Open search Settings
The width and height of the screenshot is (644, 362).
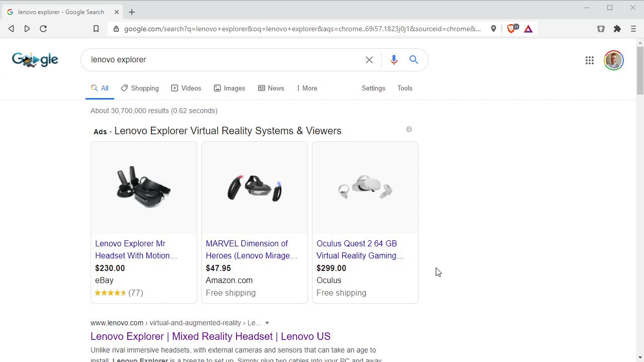pos(373,88)
